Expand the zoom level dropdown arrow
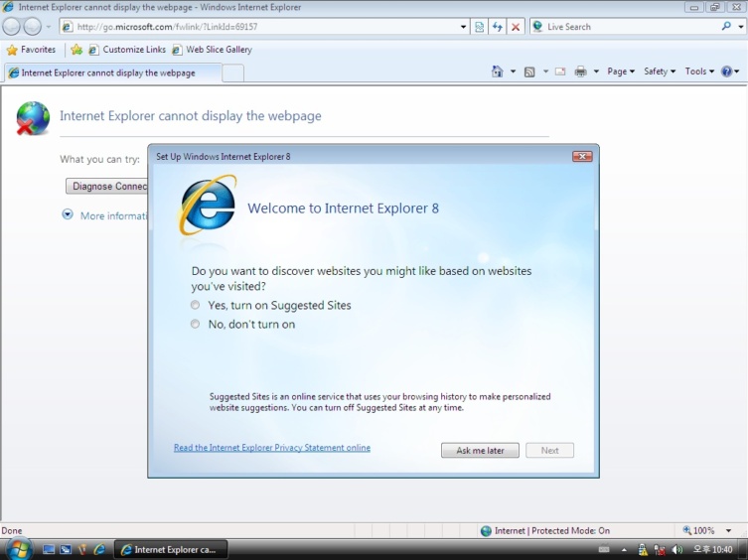The image size is (748, 560). 728,530
